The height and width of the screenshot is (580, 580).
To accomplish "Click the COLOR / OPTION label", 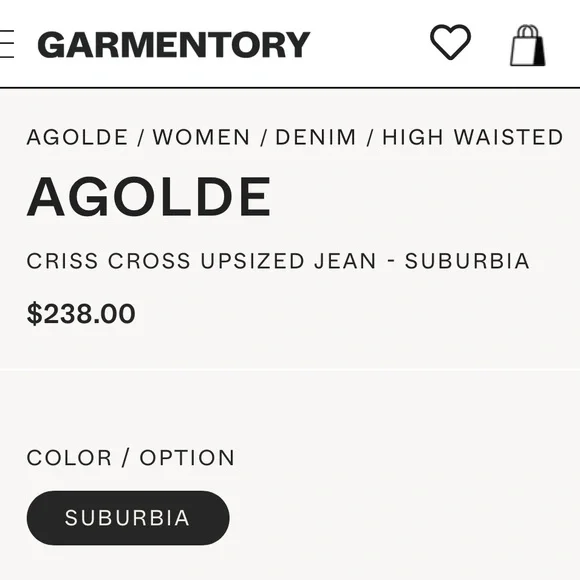I will click(x=131, y=458).
